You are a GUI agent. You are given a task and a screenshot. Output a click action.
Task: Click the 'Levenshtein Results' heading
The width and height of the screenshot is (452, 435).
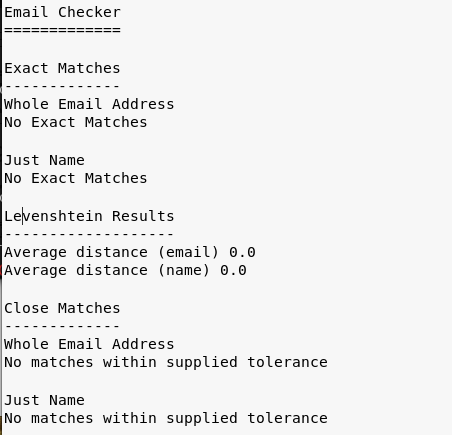(89, 216)
